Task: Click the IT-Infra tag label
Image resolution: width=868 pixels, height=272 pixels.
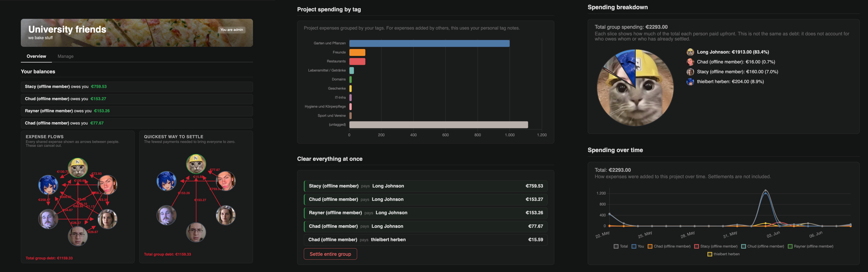Action: coord(340,98)
